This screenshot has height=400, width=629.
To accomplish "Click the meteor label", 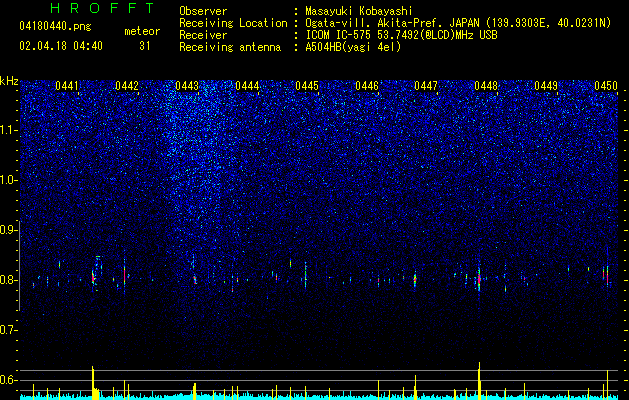I will click(142, 31).
